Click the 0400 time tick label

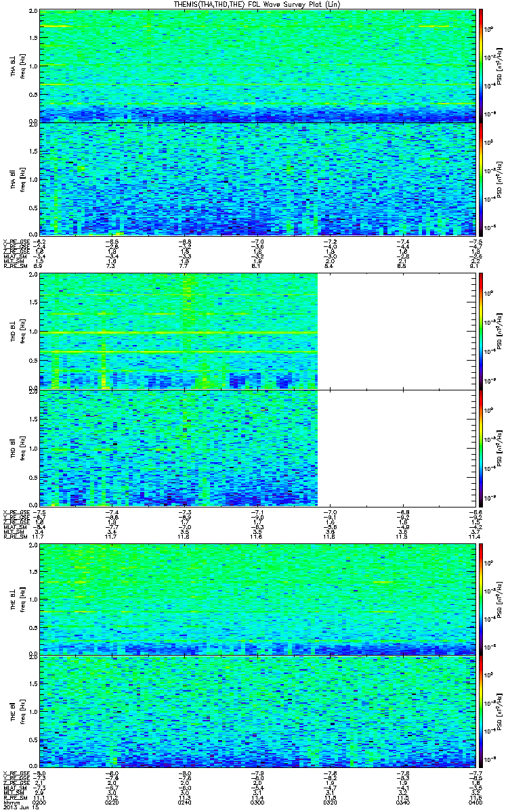(x=475, y=802)
